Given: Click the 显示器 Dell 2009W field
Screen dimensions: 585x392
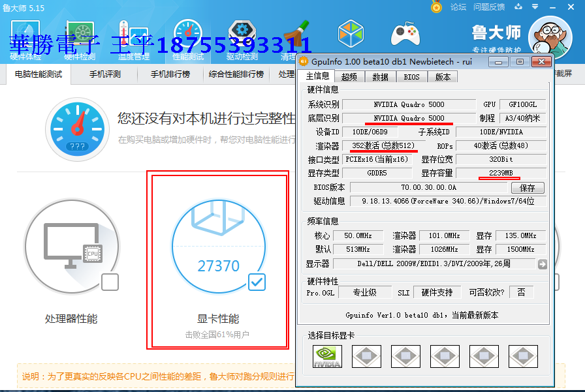Looking at the screenshot, I should click(434, 264).
